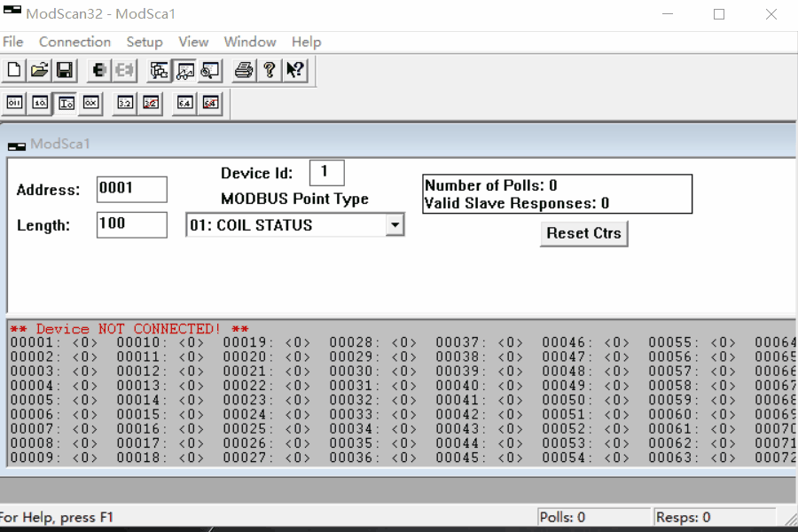Save using the floppy disk icon
The width and height of the screenshot is (798, 532).
[64, 70]
